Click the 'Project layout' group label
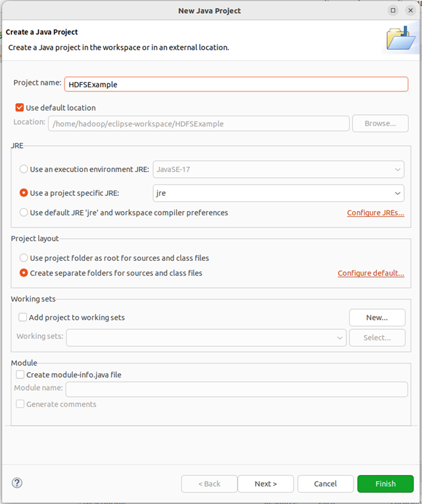422x504 pixels. [35, 239]
